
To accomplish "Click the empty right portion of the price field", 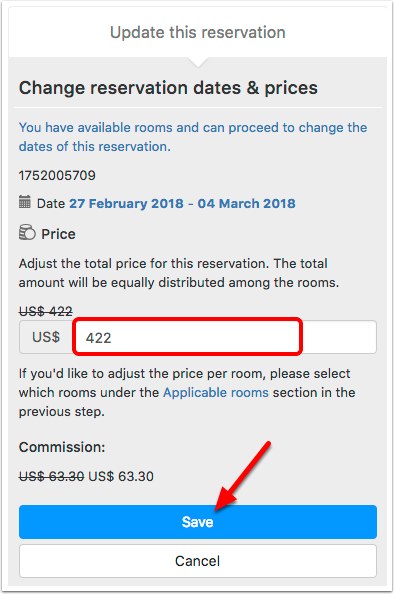I will [x=339, y=337].
